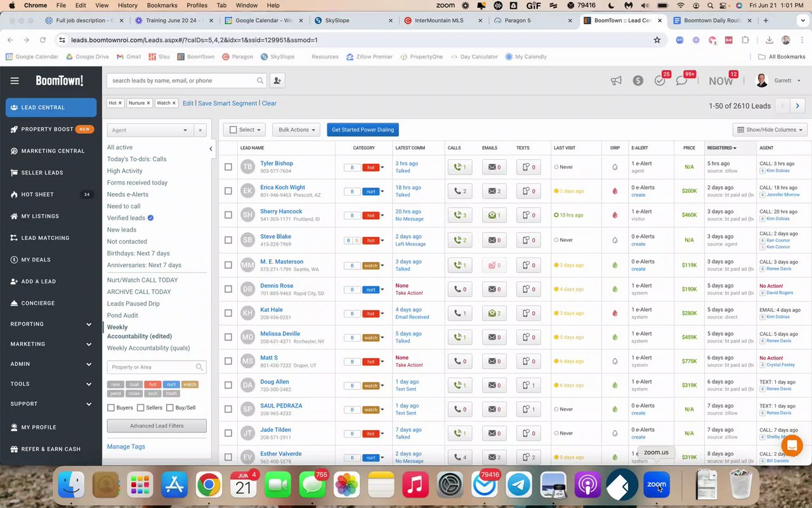
Task: Switch to the SkySlope browser tab
Action: point(352,20)
